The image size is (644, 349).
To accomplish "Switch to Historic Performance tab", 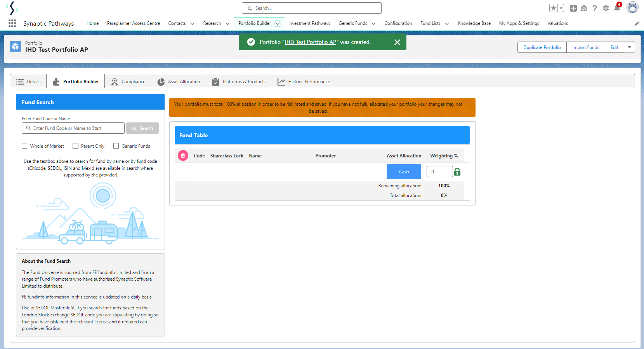I will tap(304, 82).
